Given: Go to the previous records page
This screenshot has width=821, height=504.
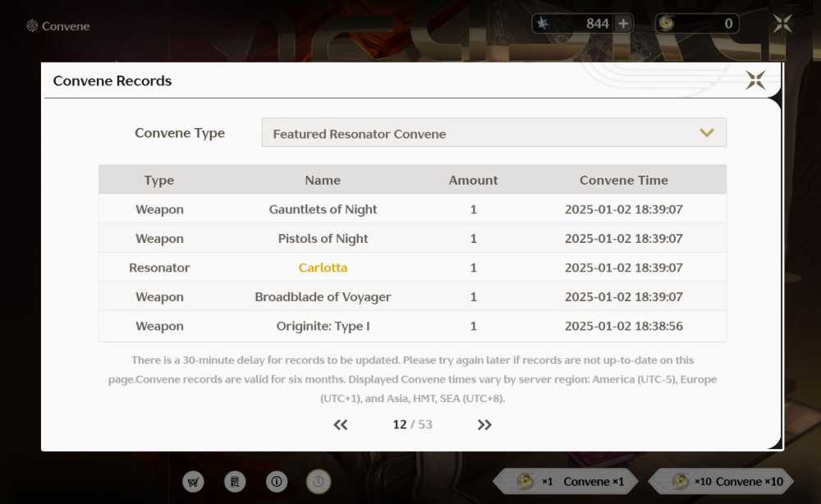Looking at the screenshot, I should 341,424.
